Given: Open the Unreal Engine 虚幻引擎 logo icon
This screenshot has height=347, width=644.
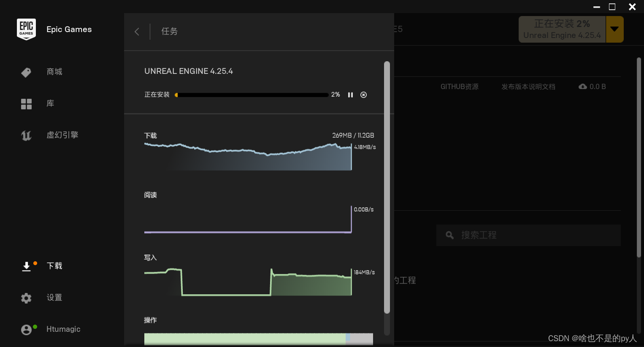Looking at the screenshot, I should point(26,136).
